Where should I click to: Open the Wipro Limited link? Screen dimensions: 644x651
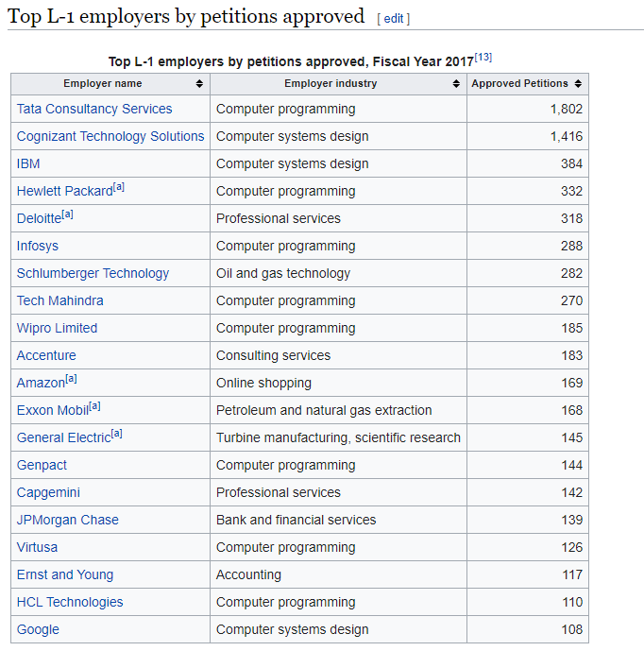[x=57, y=328]
